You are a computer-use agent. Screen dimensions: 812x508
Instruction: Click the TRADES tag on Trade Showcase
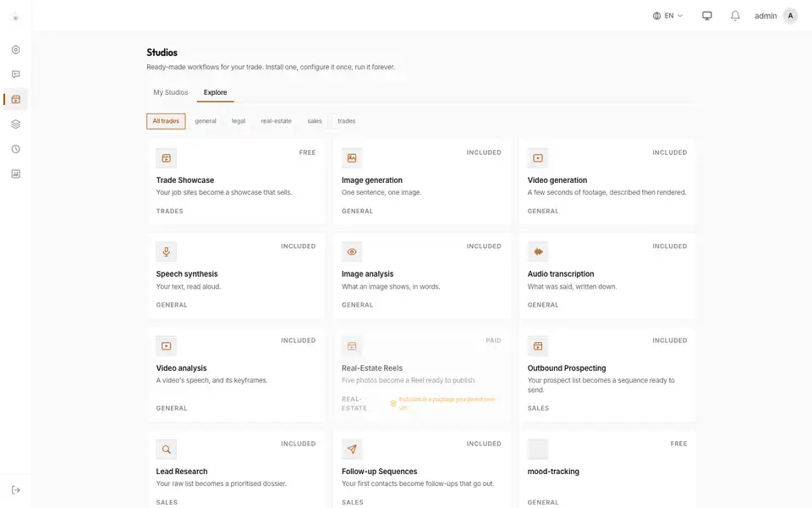coord(169,211)
